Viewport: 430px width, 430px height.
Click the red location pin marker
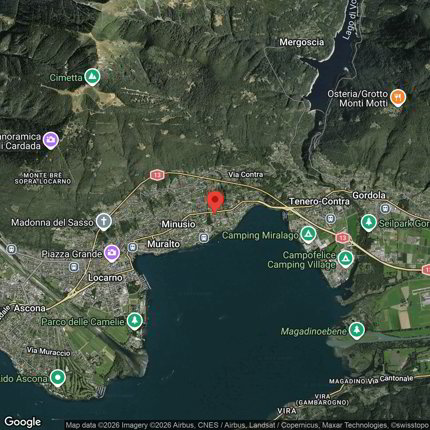tap(215, 202)
